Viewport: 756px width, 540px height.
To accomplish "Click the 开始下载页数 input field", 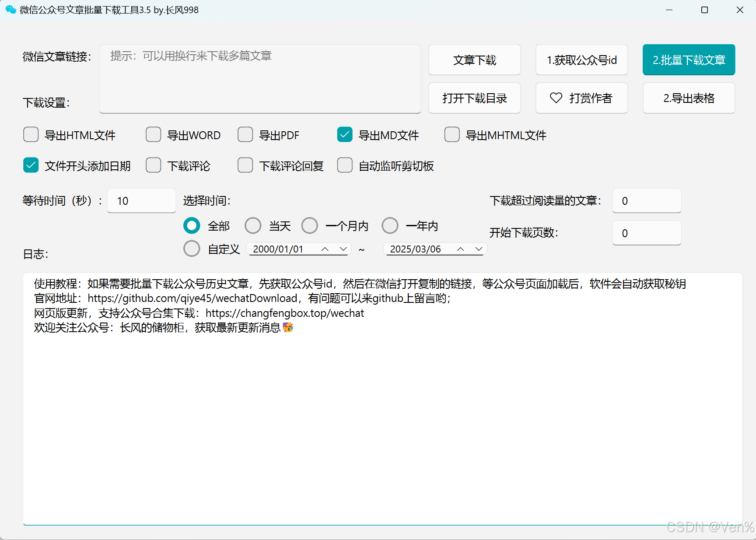I will [647, 233].
